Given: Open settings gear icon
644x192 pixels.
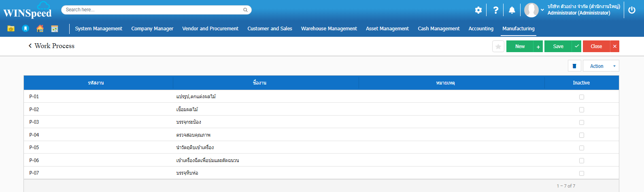Looking at the screenshot, I should [478, 10].
